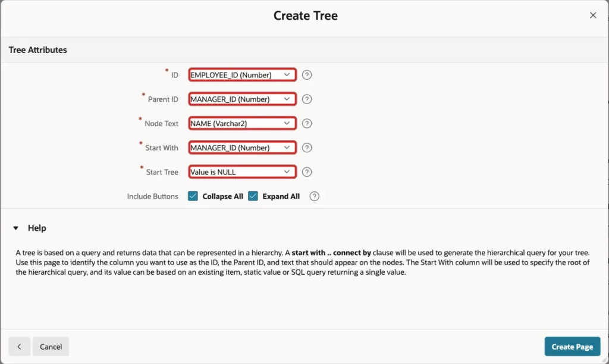This screenshot has height=364, width=609.
Task: Click the Parent ID label
Action: [163, 99]
